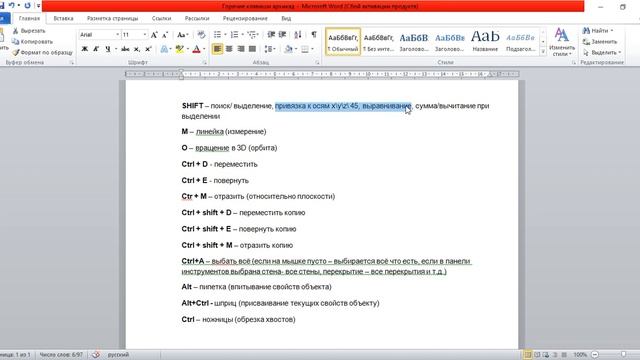Click the русский language indicator
Screen dimensions: 640x360
(x=118, y=355)
